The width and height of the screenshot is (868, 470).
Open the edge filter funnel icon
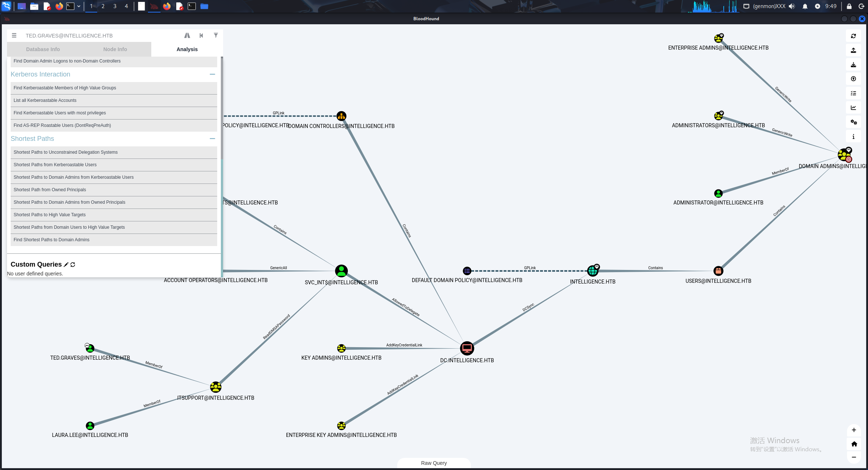pos(216,36)
